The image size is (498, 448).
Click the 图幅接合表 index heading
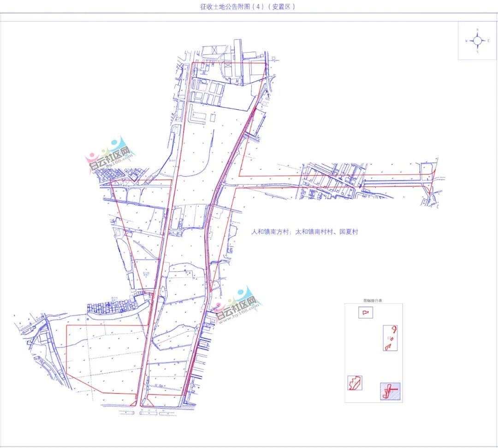pos(373,300)
